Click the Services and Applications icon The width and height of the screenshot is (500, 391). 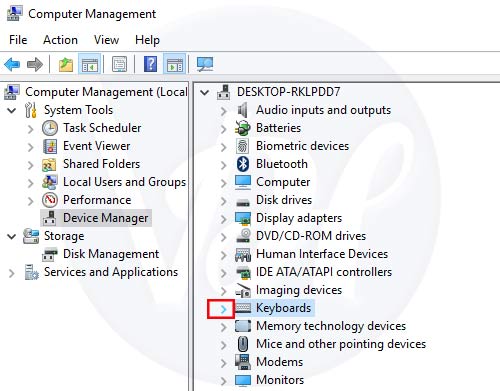pos(31,272)
